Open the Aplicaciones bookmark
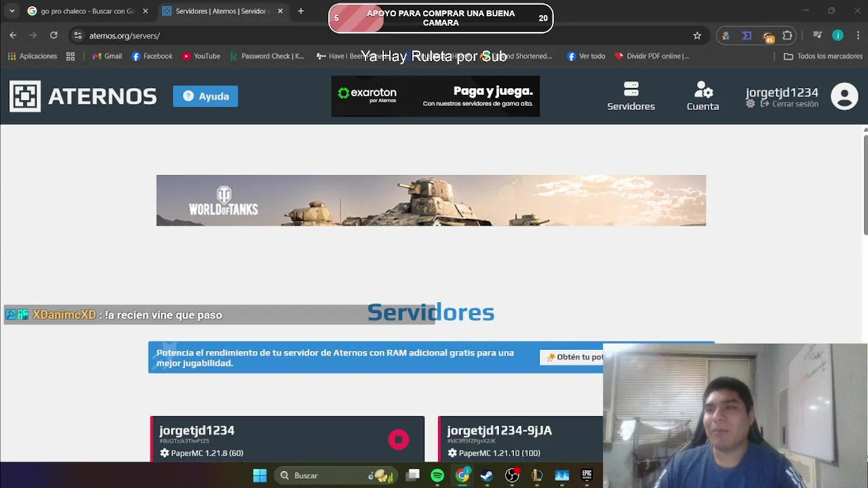 [x=33, y=56]
